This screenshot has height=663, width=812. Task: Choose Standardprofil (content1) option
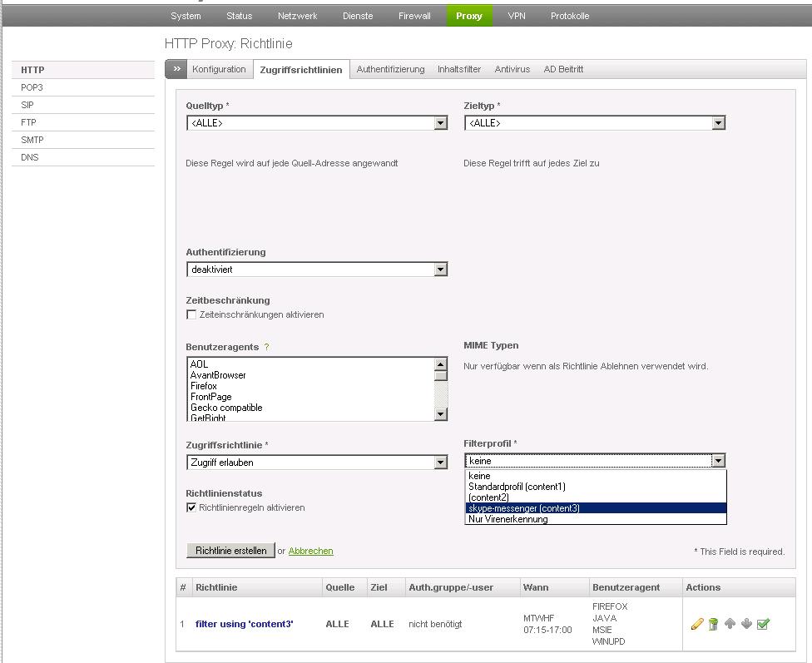[596, 487]
